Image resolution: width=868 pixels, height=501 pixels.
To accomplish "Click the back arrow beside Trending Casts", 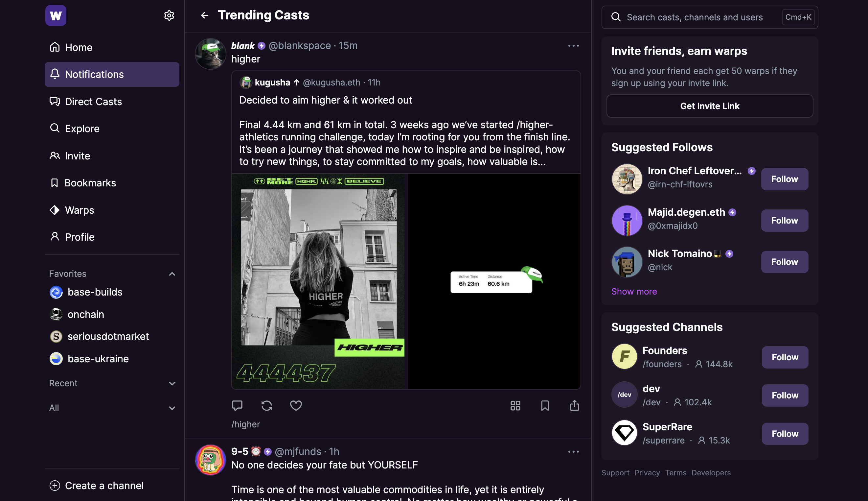I will (205, 15).
